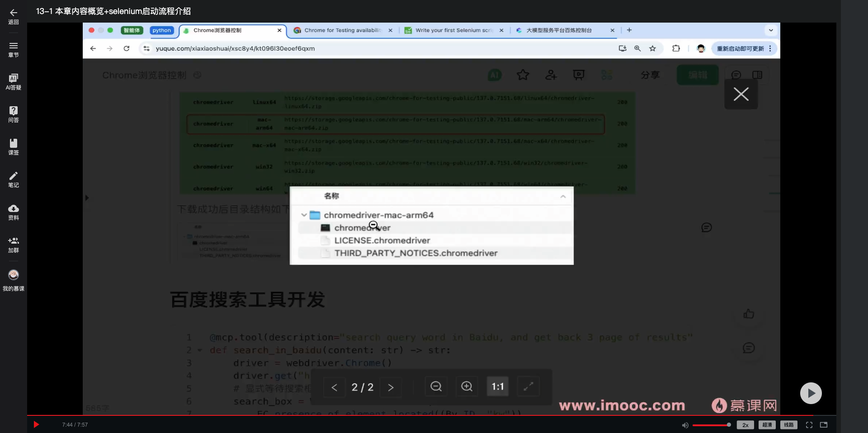Expand the left sidebar arrow of the document
This screenshot has height=433, width=868.
[x=87, y=198]
